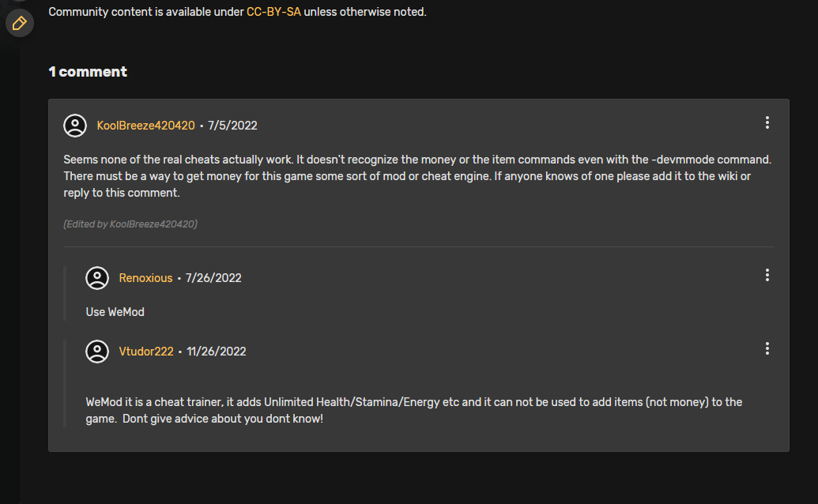
Task: Click the "Use WeMod" reply text
Action: (115, 312)
